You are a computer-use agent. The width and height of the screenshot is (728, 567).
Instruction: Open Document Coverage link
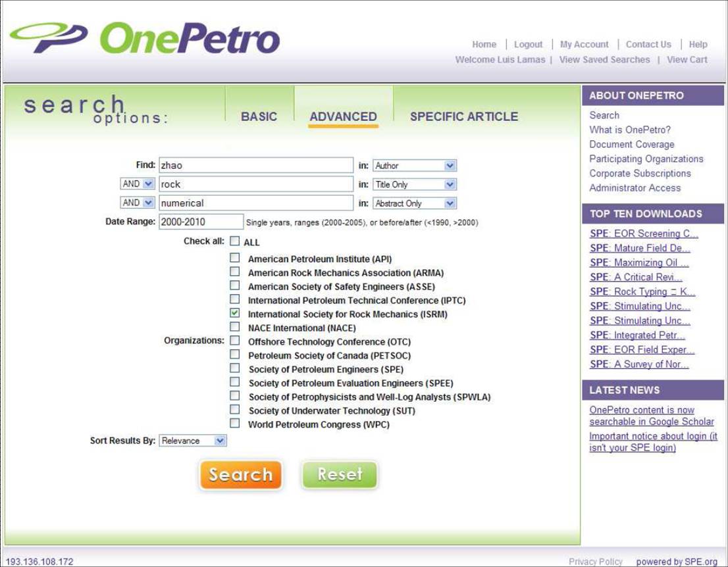pyautogui.click(x=631, y=144)
